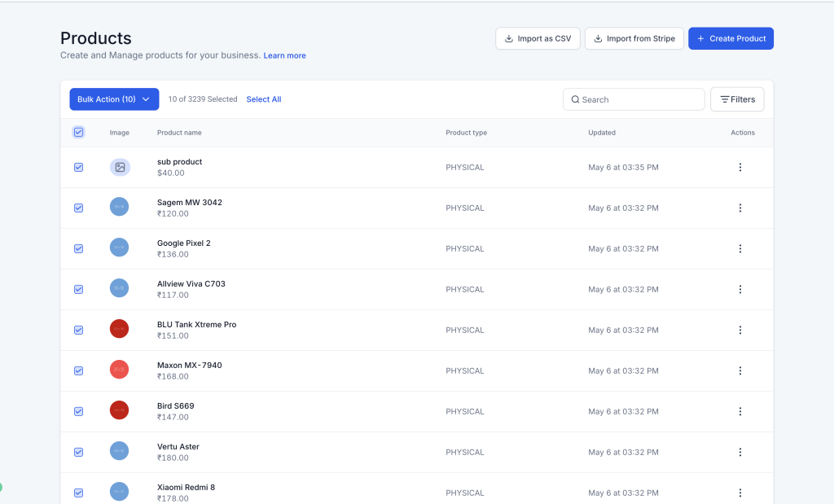Viewport: 834px width, 504px height.
Task: Uncheck the Bird S669 checkbox
Action: (79, 411)
